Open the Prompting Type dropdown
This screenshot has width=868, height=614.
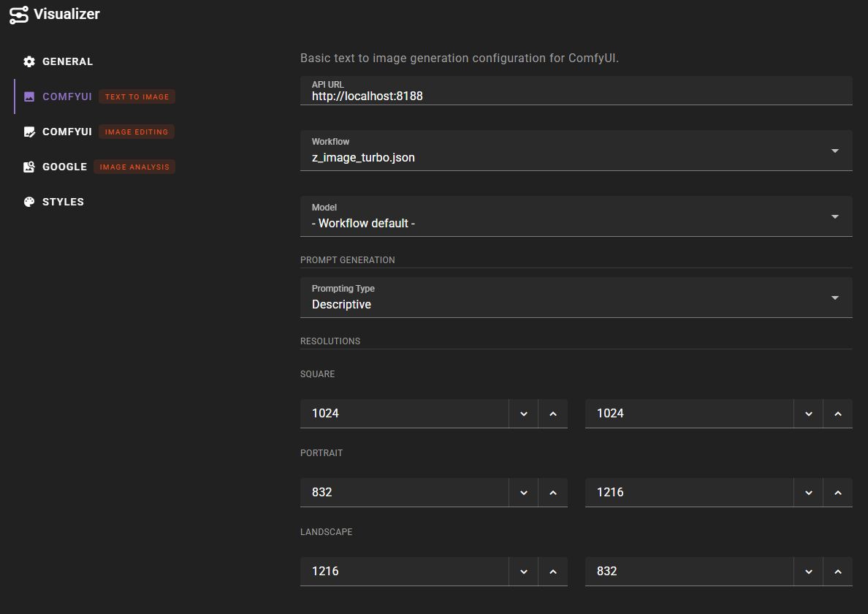point(835,297)
